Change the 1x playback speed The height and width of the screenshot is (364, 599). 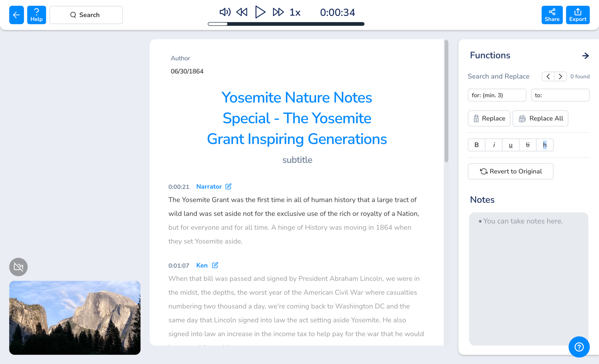(x=295, y=12)
